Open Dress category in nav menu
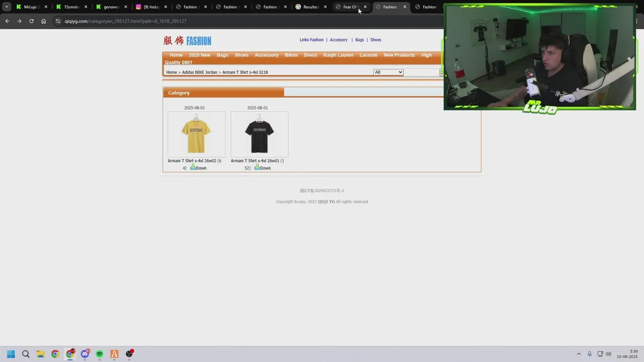Viewport: 644px width, 362px height. [x=310, y=55]
